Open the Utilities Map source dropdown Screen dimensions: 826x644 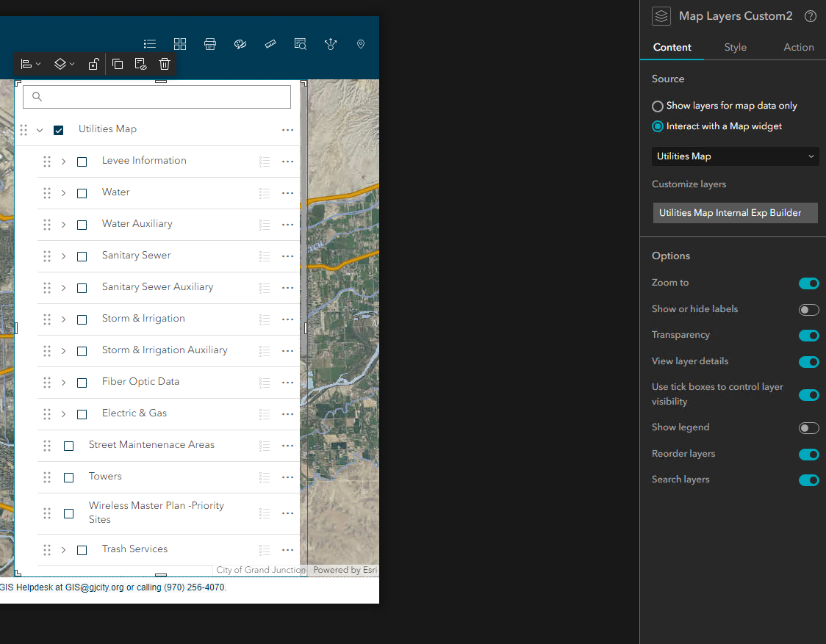click(x=735, y=156)
